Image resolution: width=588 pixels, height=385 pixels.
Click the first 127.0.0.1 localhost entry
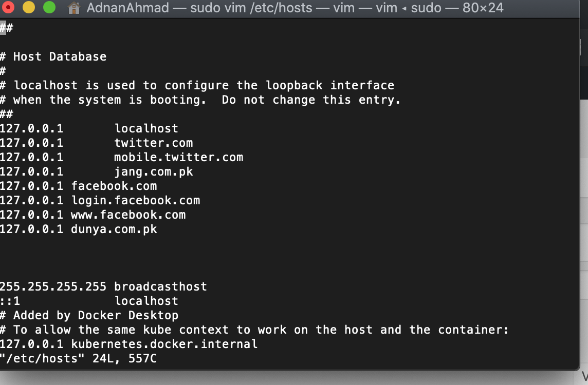(89, 128)
